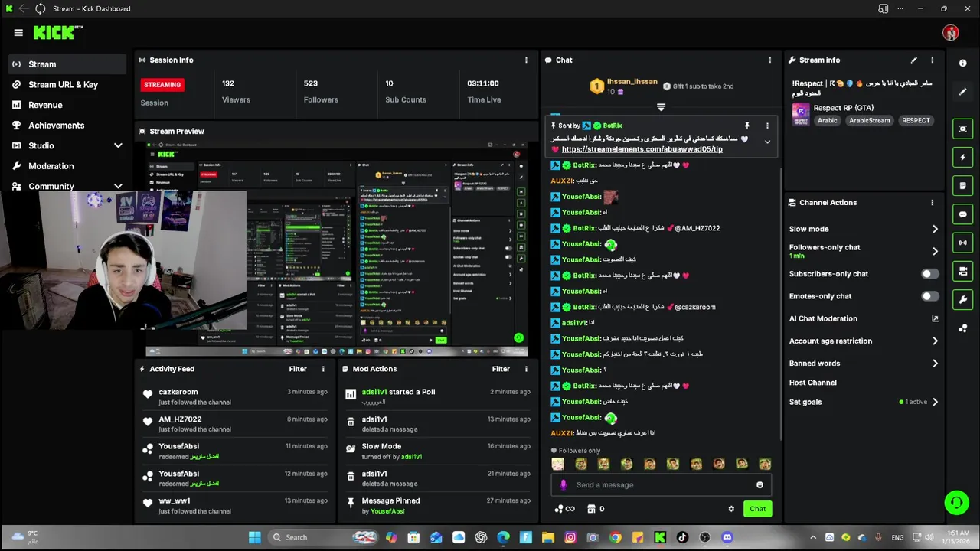Image resolution: width=980 pixels, height=551 pixels.
Task: Open the user profile avatar menu
Action: tap(951, 32)
